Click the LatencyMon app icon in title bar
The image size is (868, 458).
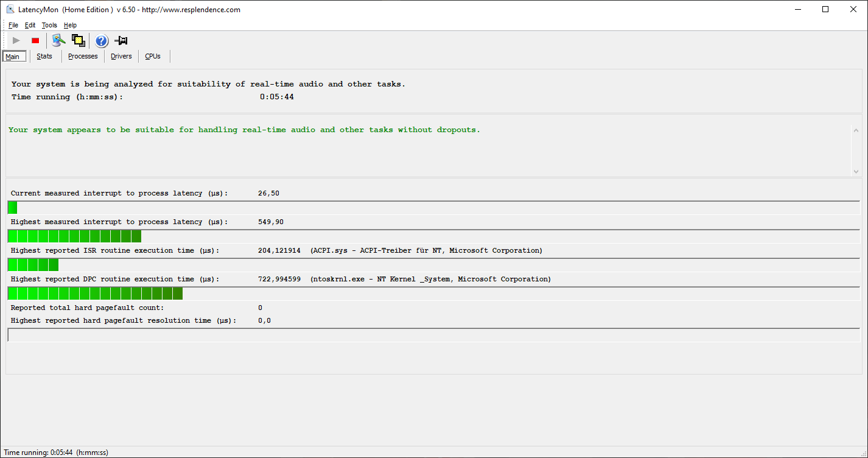(x=10, y=9)
